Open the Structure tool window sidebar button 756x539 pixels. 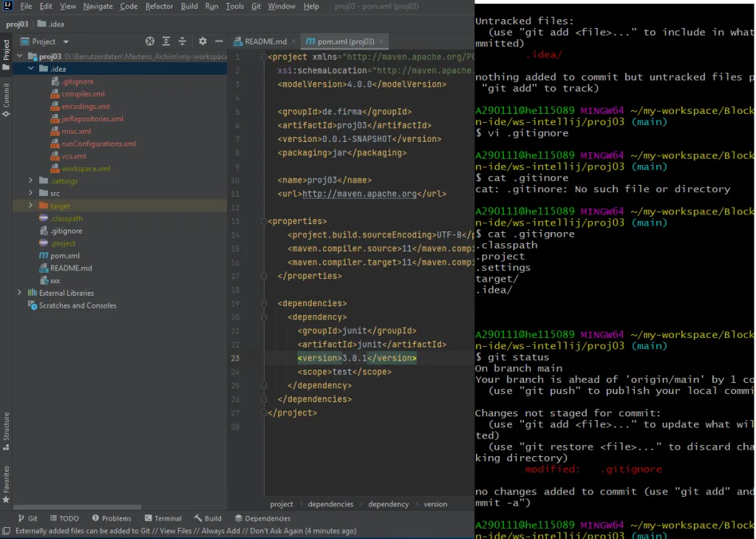coord(6,431)
